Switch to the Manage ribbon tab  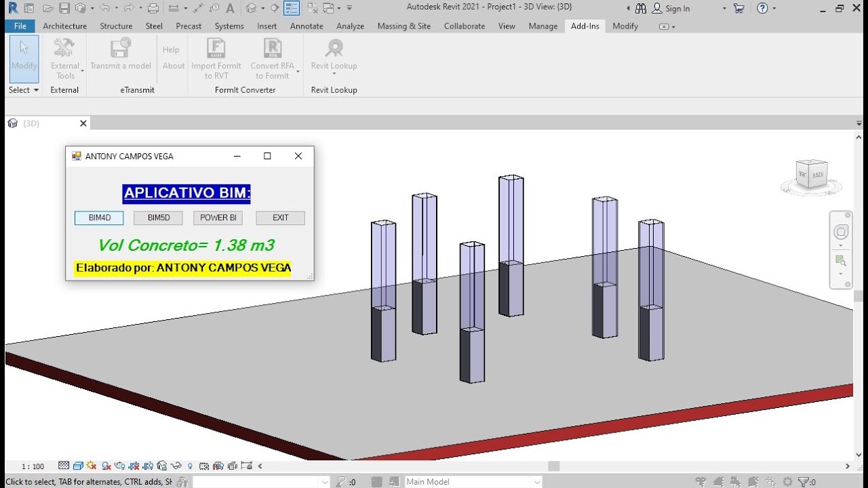coord(543,26)
